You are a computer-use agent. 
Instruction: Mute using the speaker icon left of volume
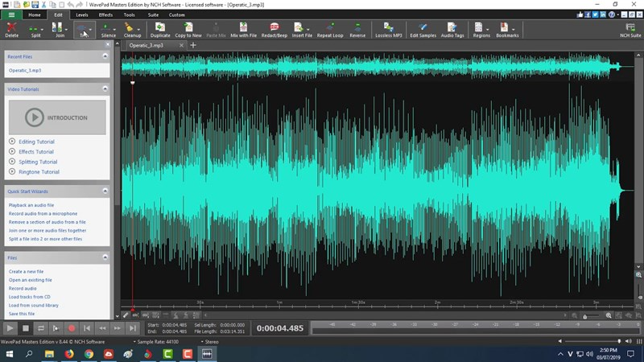coord(559,341)
